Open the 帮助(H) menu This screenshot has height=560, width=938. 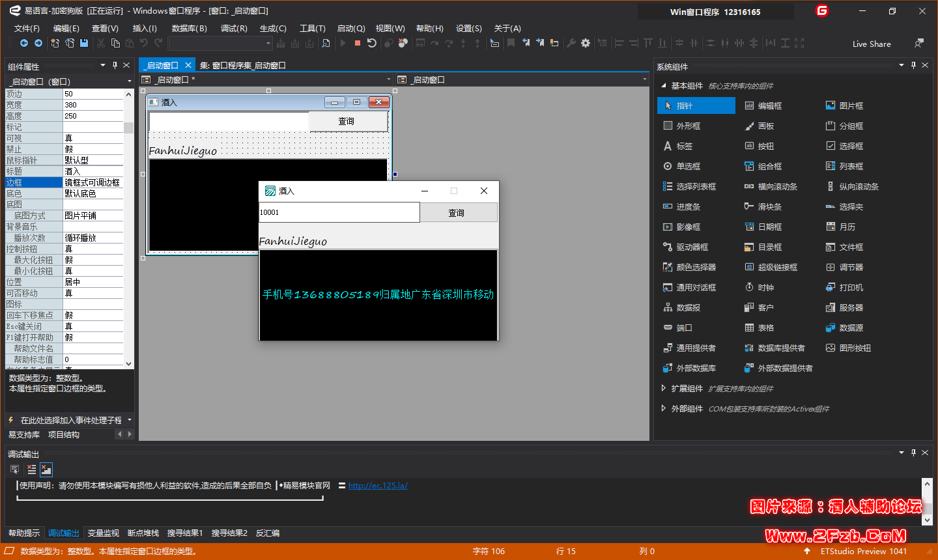pos(430,28)
